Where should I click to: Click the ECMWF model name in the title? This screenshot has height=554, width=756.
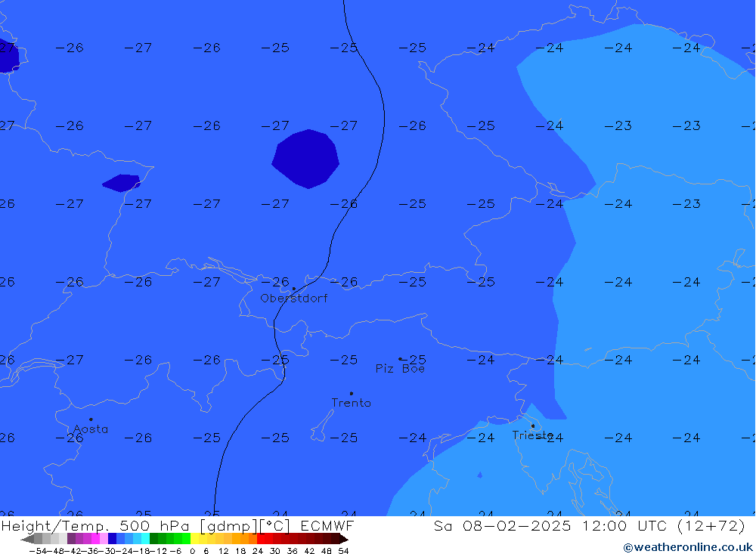tap(327, 525)
